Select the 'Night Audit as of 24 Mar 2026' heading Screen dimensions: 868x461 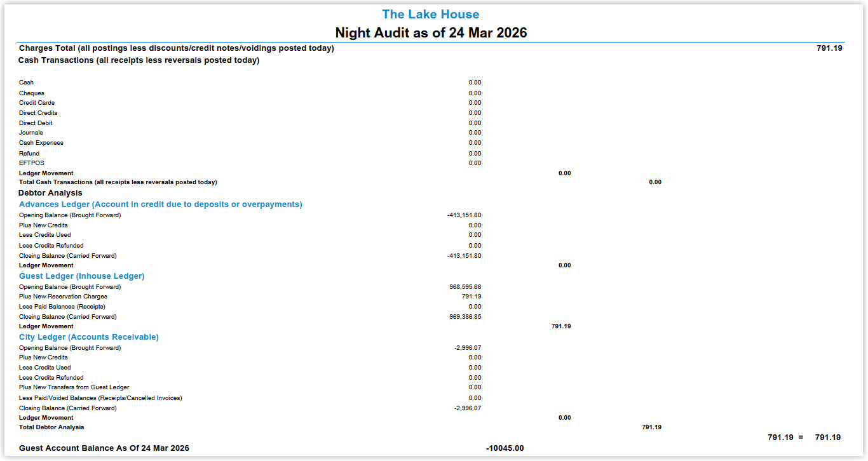(431, 32)
